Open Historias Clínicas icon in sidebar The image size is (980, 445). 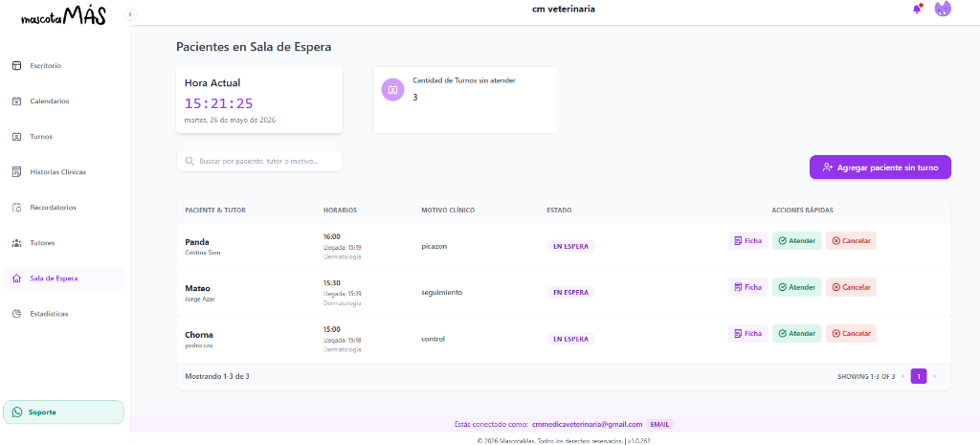pos(17,172)
